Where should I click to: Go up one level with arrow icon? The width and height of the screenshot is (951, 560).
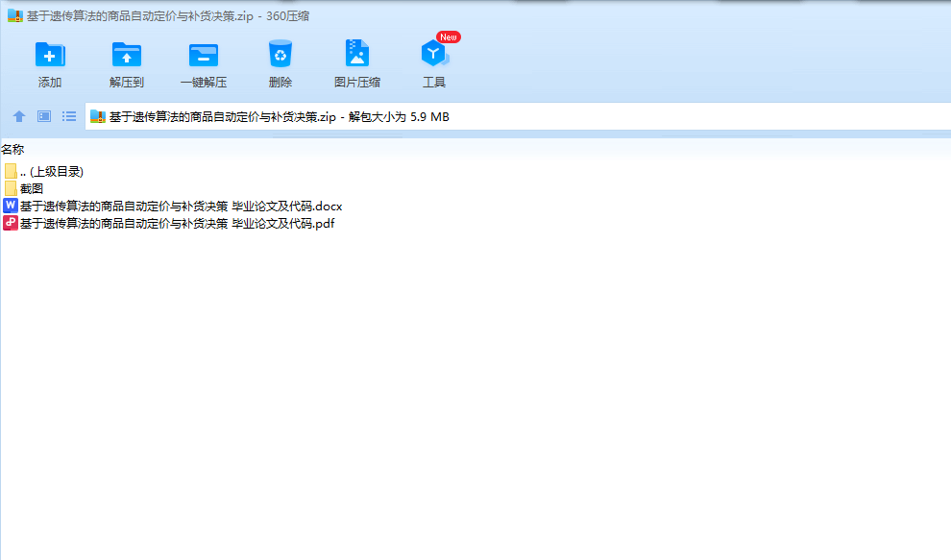click(19, 116)
